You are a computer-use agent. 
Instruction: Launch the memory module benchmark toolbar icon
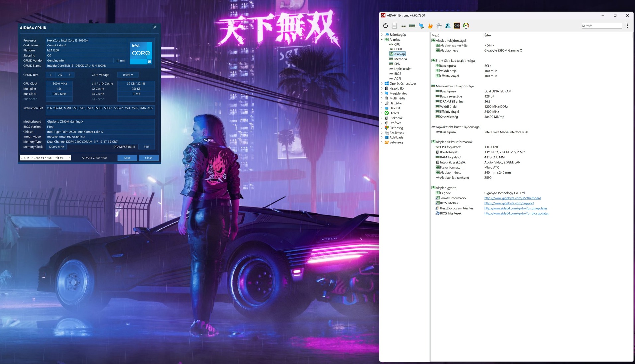tap(412, 26)
